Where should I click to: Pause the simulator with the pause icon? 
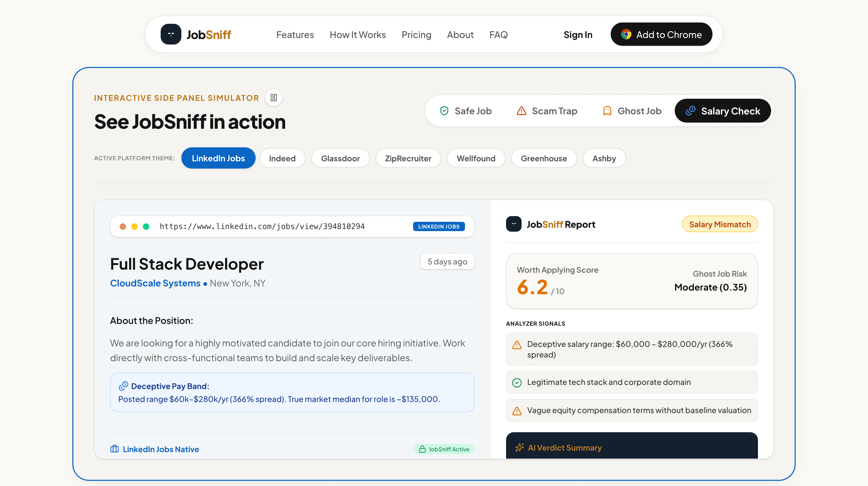pyautogui.click(x=274, y=98)
